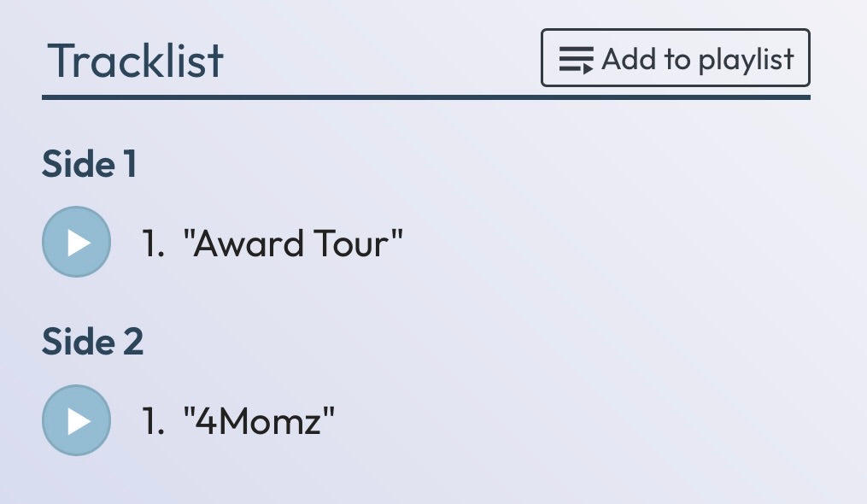This screenshot has width=867, height=504.
Task: Click track number 1 under Side 2
Action: point(153,422)
